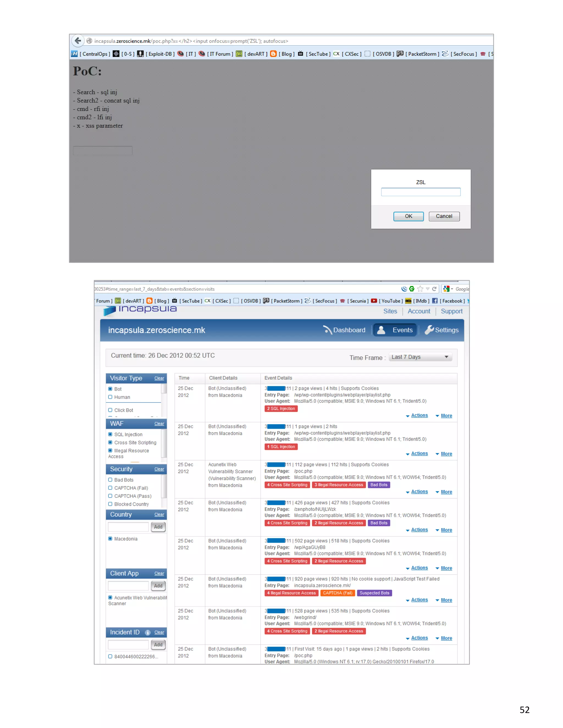563x728 pixels.
Task: Click the Country filter input field
Action: tap(128, 527)
